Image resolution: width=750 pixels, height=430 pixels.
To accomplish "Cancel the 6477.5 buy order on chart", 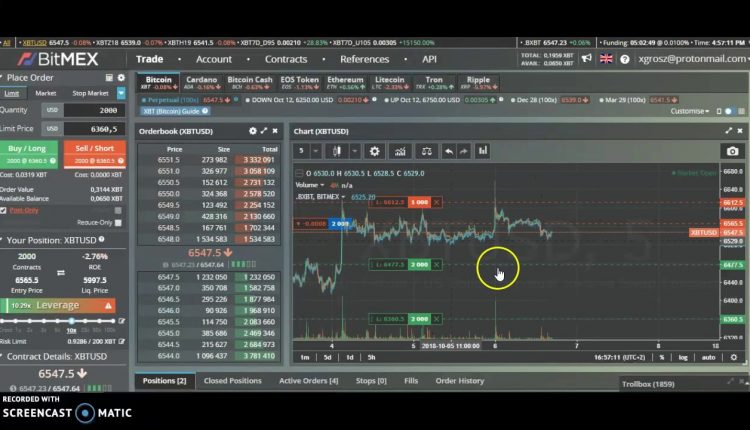I will [436, 265].
